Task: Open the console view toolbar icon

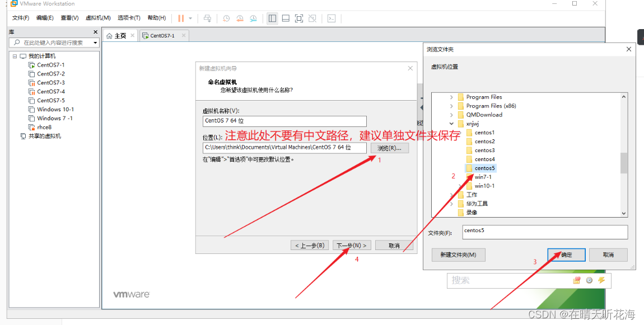Action: click(x=332, y=18)
